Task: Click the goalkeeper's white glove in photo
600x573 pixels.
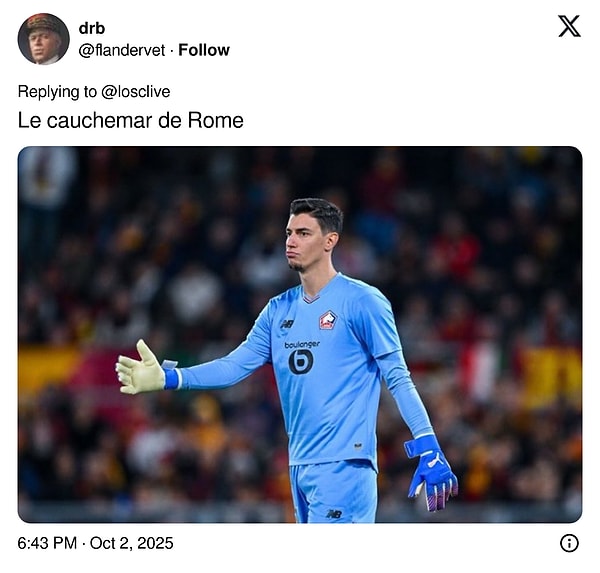Action: 140,369
